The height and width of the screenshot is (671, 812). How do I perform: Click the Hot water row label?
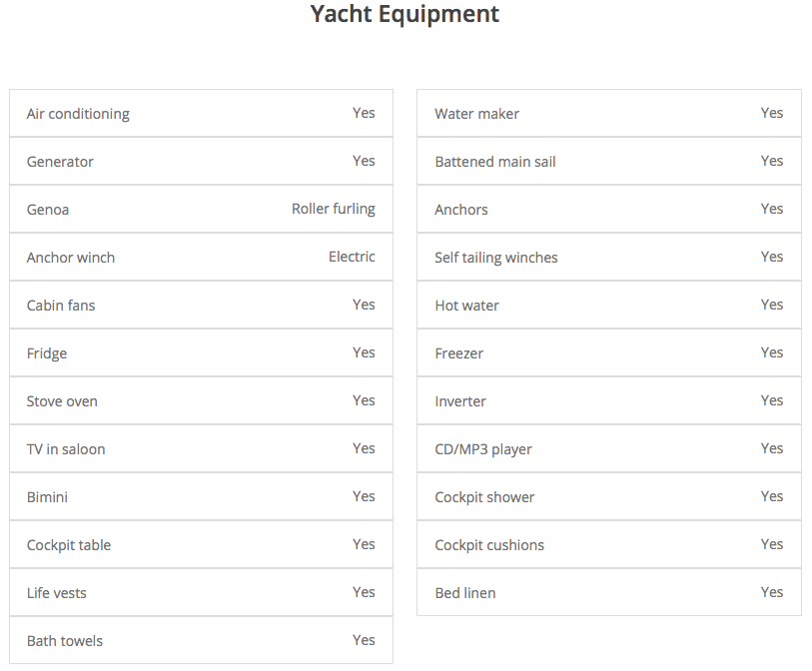(x=466, y=306)
